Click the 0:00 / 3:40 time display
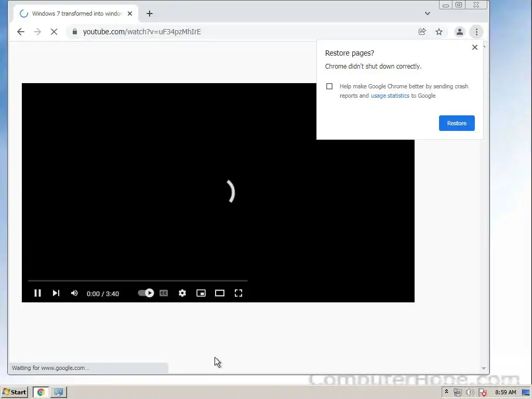The height and width of the screenshot is (399, 532). (x=103, y=294)
